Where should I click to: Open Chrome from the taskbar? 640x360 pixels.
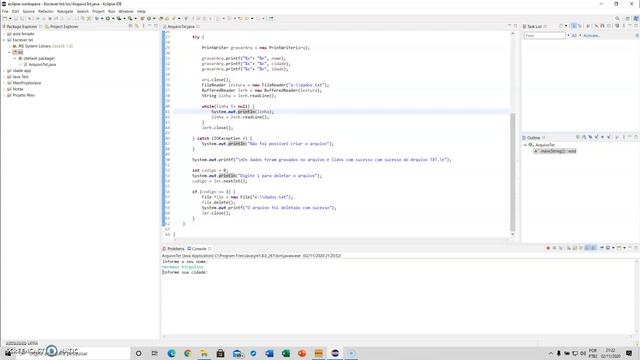click(188, 353)
